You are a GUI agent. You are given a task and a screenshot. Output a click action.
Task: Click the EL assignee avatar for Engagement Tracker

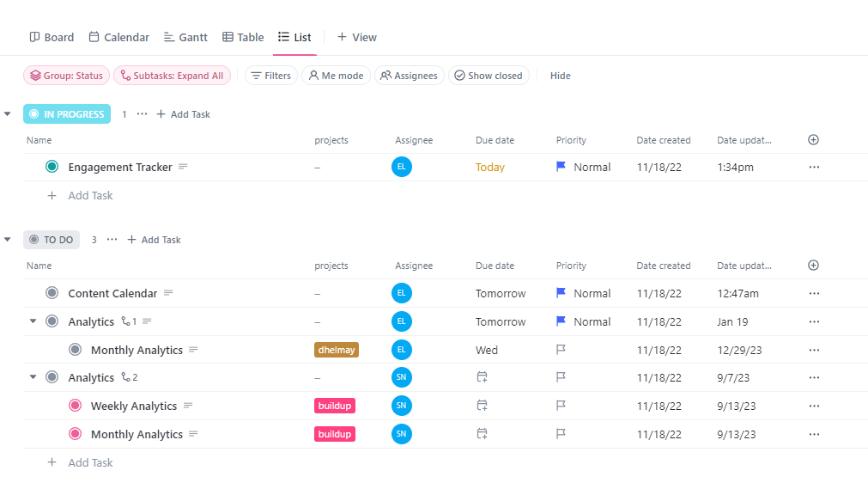tap(401, 168)
